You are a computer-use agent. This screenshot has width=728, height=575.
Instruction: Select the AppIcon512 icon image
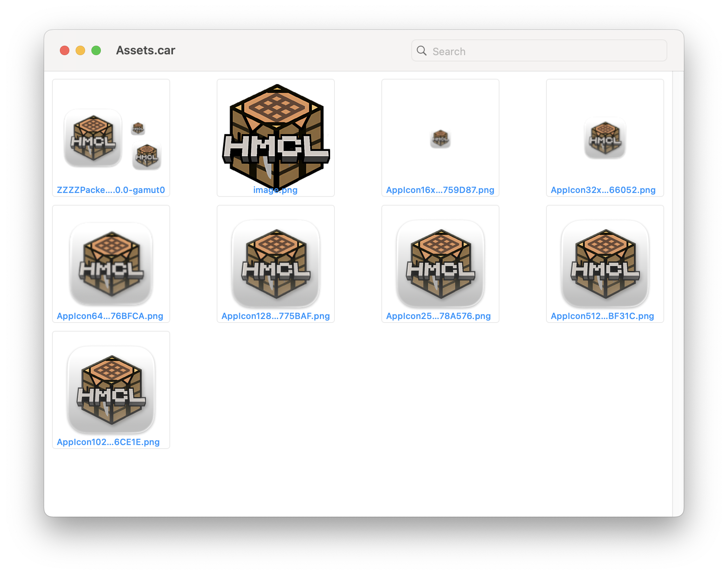(605, 263)
